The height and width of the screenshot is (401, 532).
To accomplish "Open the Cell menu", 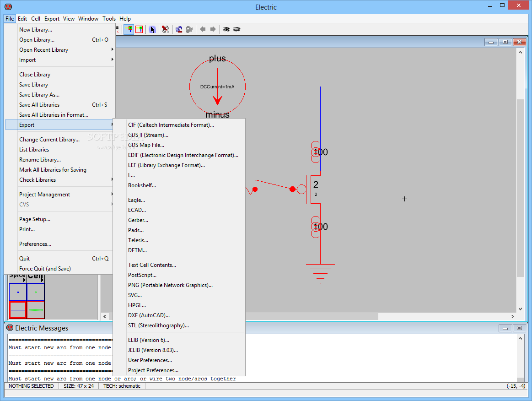I will [x=36, y=19].
